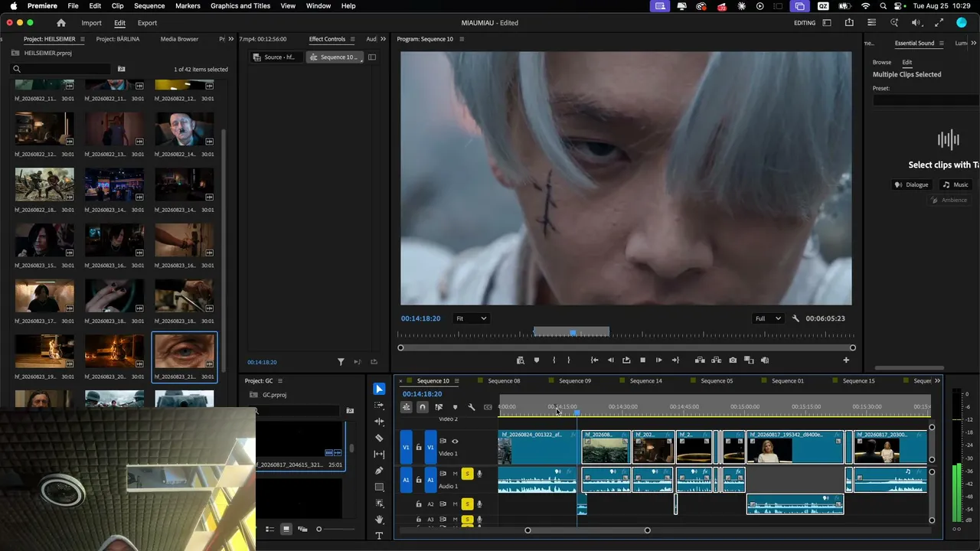Toggle track lock on Audio 1

418,480
